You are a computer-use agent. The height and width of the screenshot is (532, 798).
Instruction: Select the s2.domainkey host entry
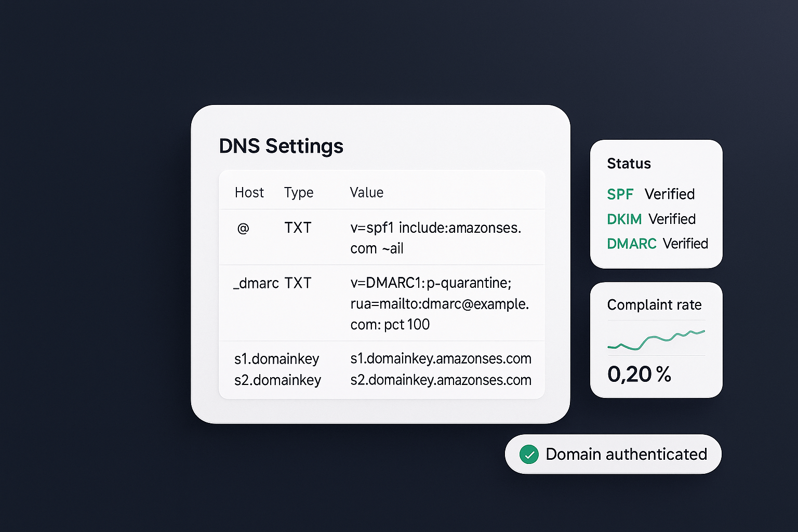(277, 380)
